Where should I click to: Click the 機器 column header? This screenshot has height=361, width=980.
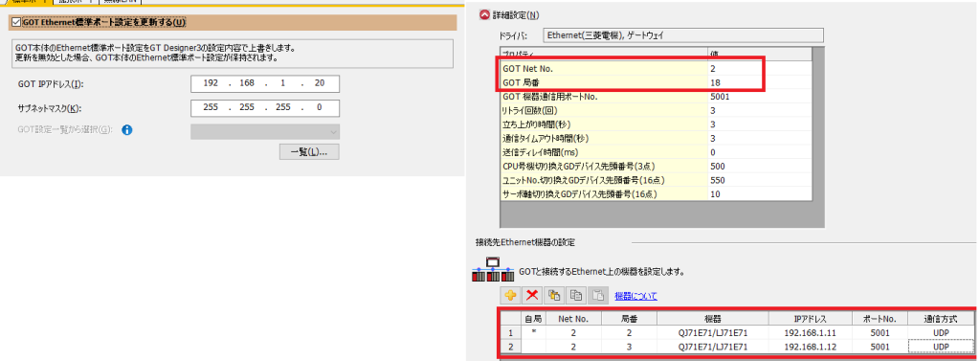713,319
